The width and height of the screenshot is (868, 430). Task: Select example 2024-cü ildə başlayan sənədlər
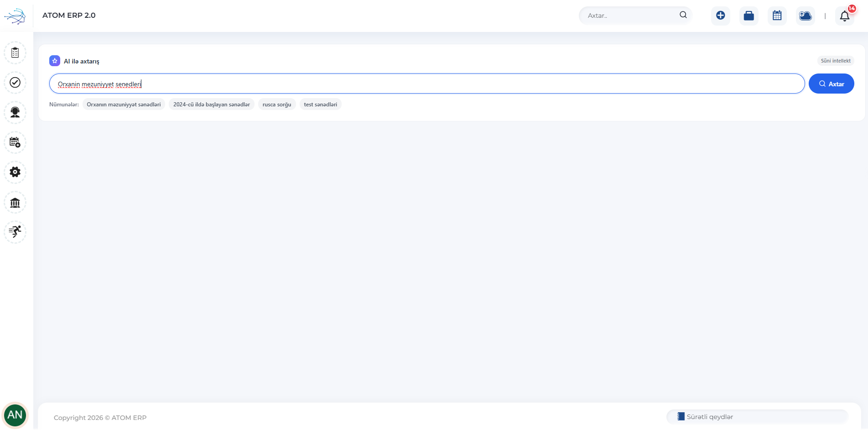pos(212,105)
